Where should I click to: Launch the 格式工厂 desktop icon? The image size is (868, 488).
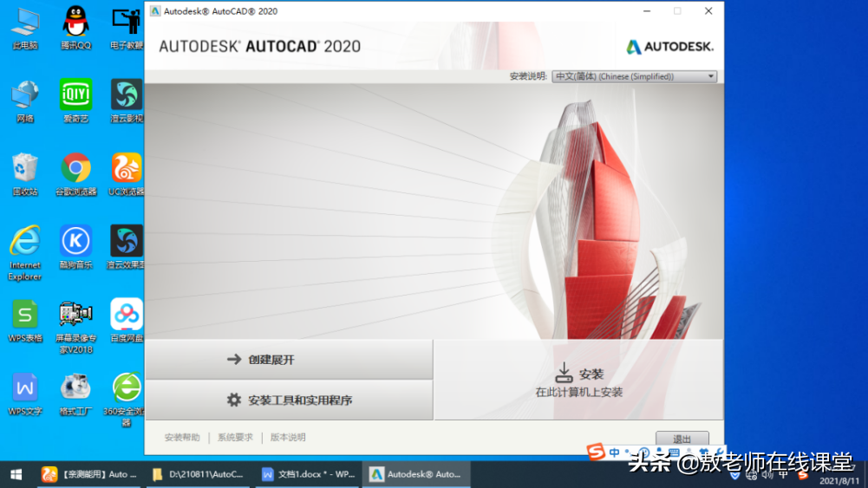pos(75,394)
